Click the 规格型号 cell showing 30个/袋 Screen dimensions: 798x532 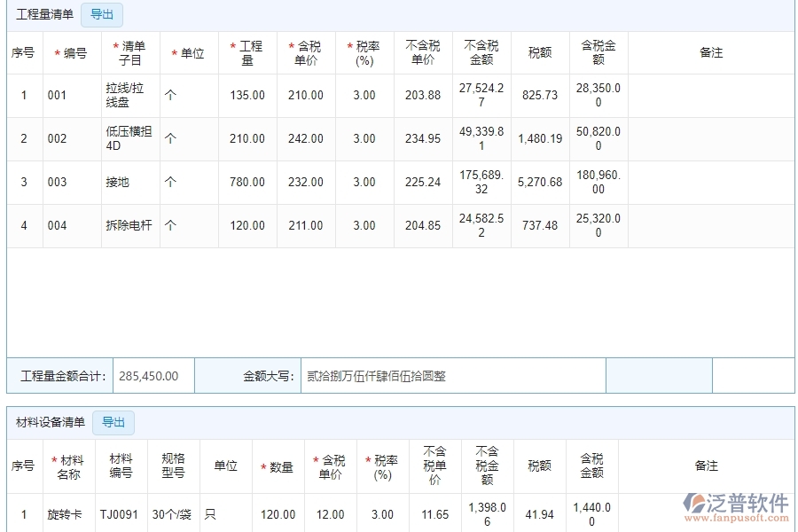pos(173,515)
